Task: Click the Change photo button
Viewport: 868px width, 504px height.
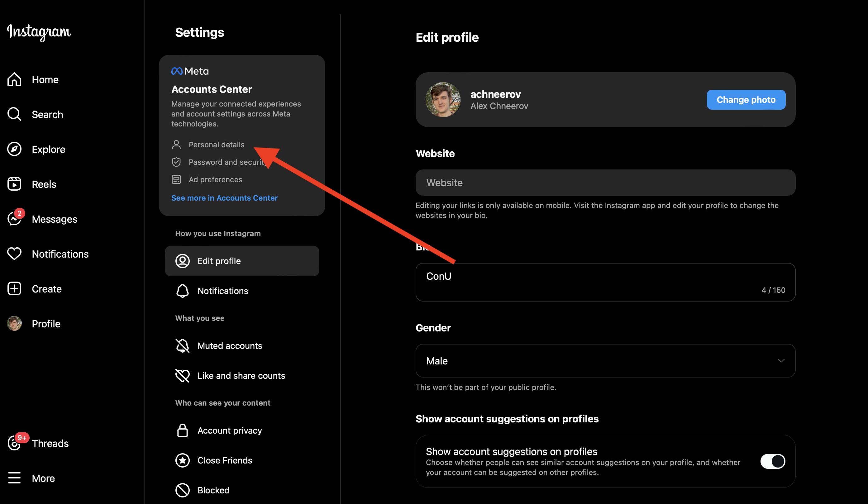Action: 746,99
